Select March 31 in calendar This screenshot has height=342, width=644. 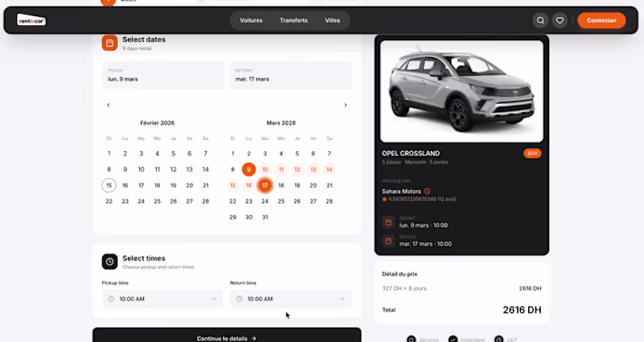pyautogui.click(x=265, y=216)
